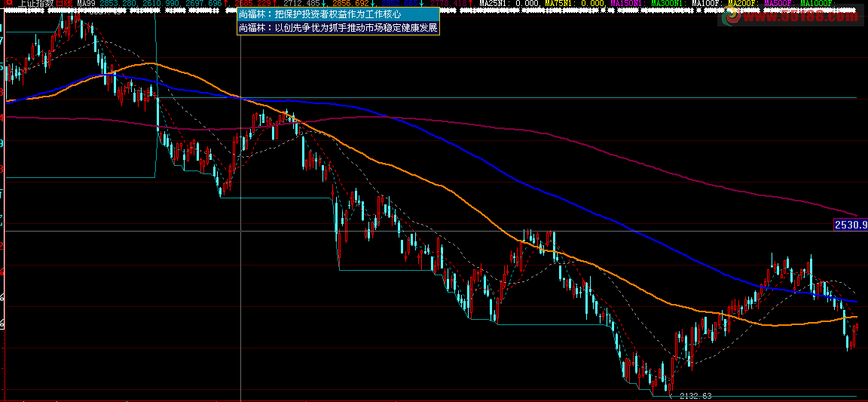
Task: Click the red icon beside 上证指数 title
Action: tap(10, 3)
